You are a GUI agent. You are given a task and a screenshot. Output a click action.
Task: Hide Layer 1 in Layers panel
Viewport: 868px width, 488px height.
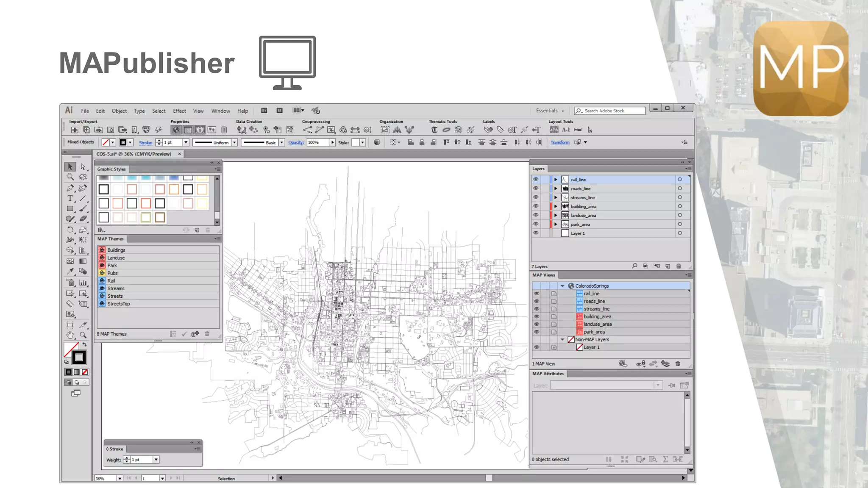[x=536, y=233]
